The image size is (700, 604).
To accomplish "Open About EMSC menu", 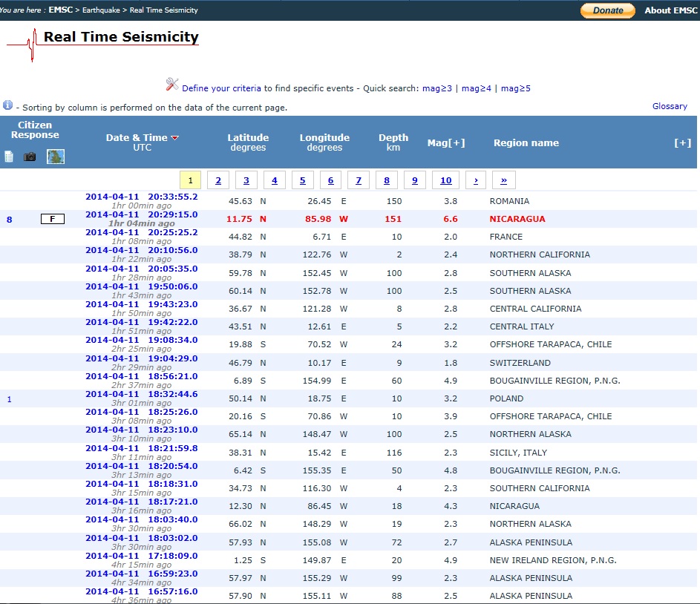I will [671, 10].
